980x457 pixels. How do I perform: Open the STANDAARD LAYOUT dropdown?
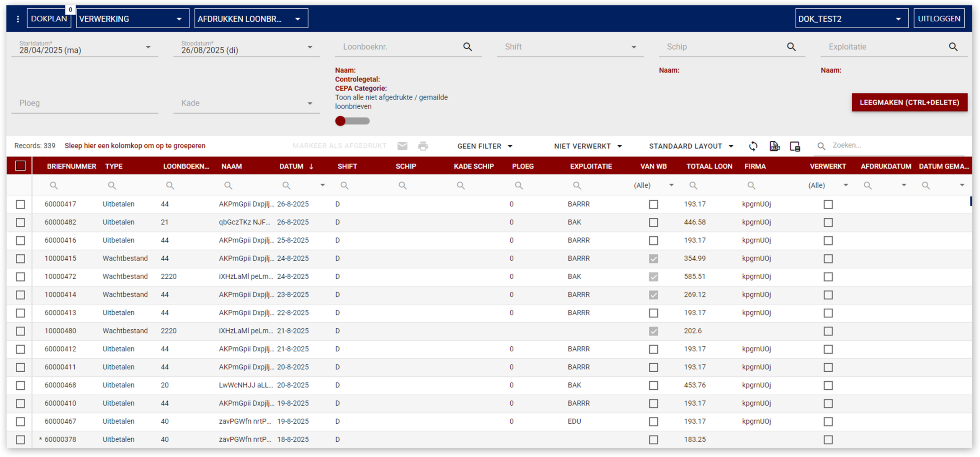(x=691, y=146)
